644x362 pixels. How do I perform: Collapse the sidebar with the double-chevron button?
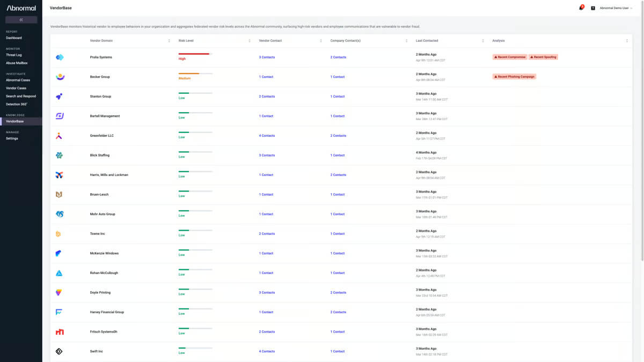[21, 20]
